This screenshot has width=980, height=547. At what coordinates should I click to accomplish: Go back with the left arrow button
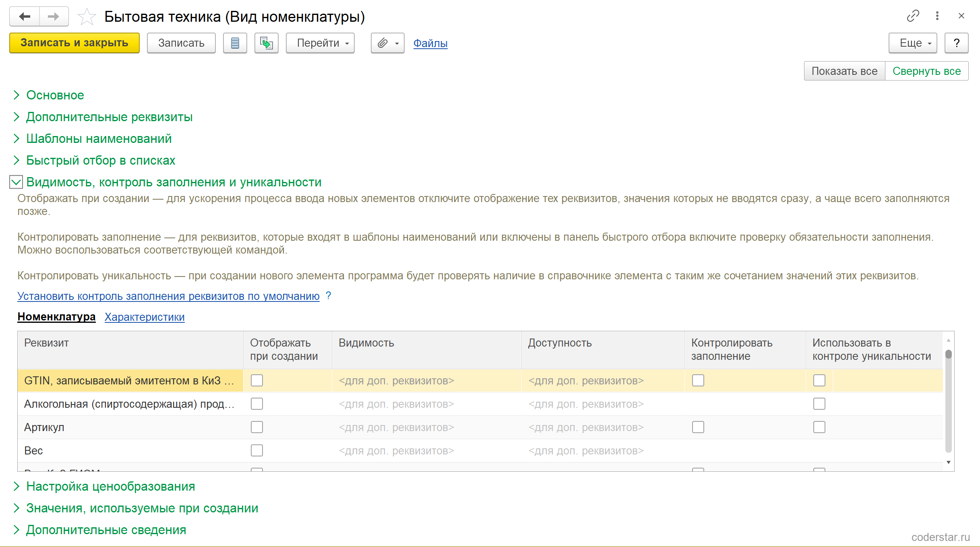(x=25, y=17)
